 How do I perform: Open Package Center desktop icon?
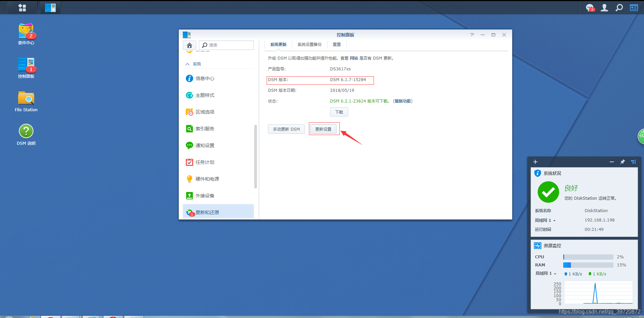point(26,34)
